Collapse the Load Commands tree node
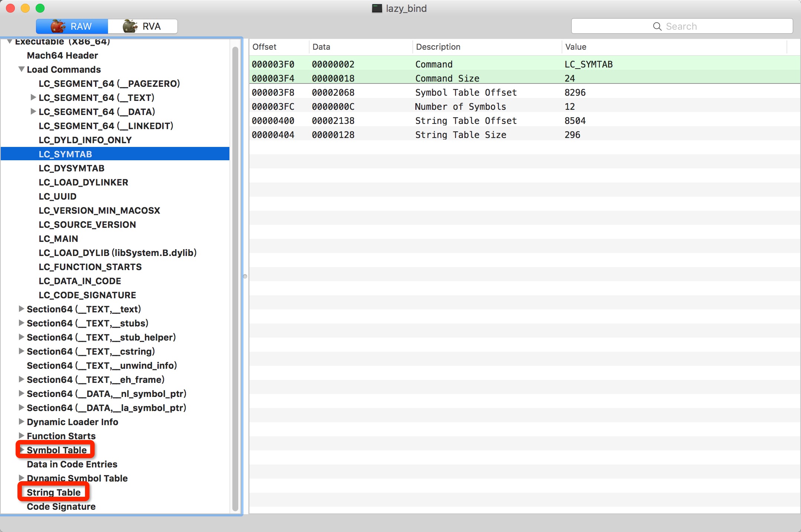 [22, 69]
